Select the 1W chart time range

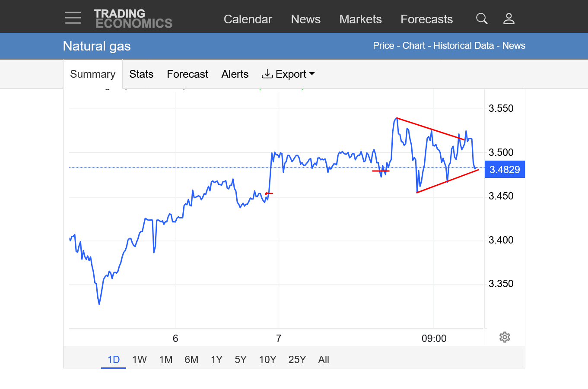pos(139,360)
